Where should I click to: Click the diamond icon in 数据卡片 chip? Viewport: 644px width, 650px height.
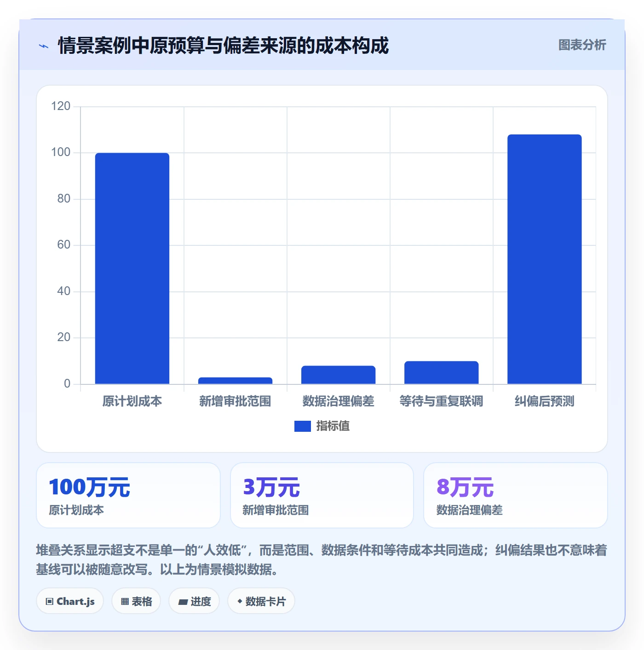[x=240, y=601]
